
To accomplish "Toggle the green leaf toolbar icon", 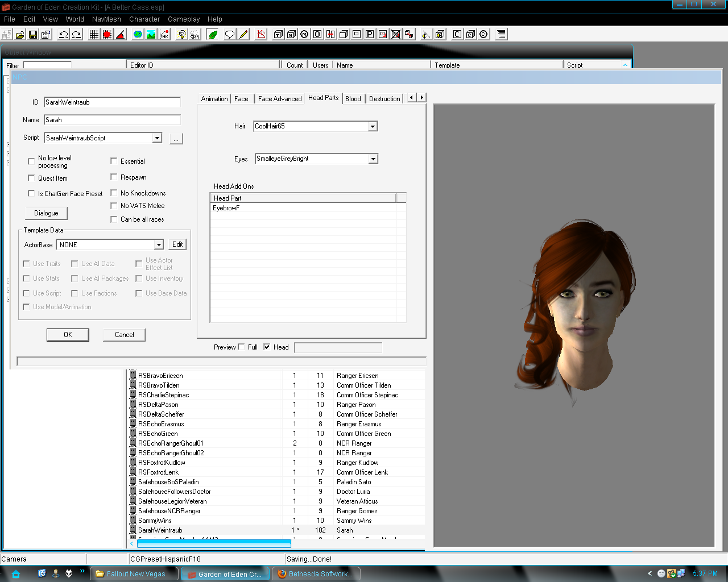I will pos(213,34).
